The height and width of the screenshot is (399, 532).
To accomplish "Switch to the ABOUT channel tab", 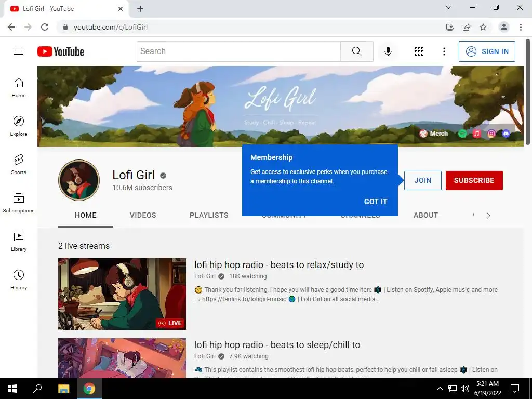I will [426, 216].
